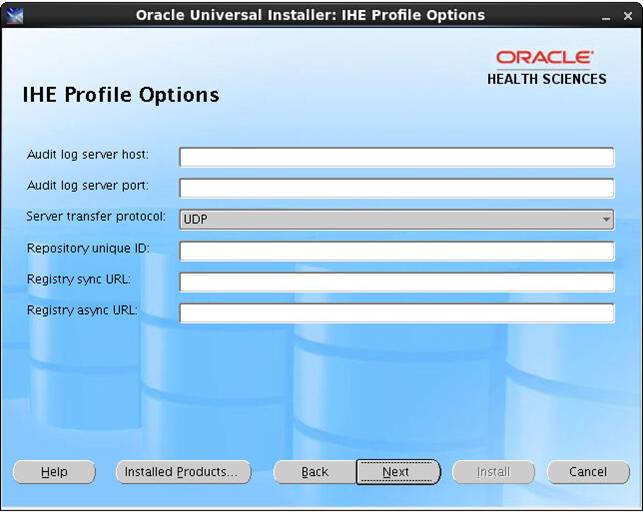Select the Registry sync URL field

pyautogui.click(x=397, y=282)
